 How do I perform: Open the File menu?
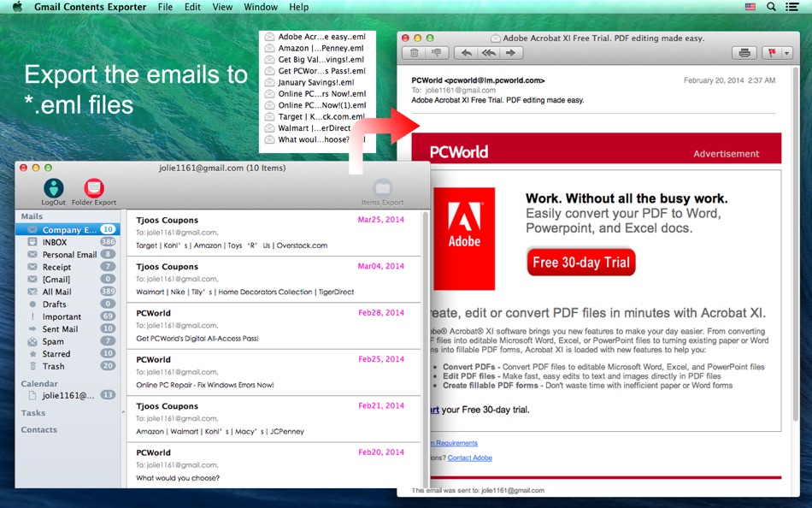point(165,7)
